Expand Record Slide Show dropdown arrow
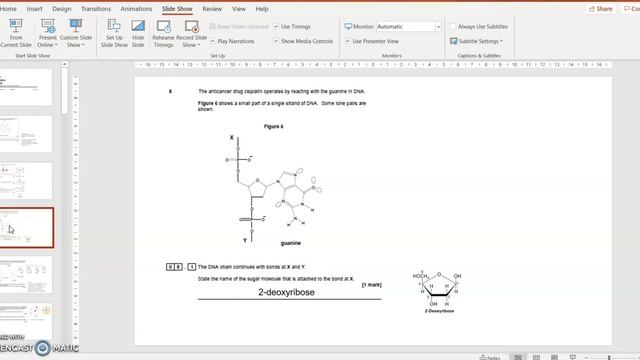The width and height of the screenshot is (640, 360). coord(198,45)
